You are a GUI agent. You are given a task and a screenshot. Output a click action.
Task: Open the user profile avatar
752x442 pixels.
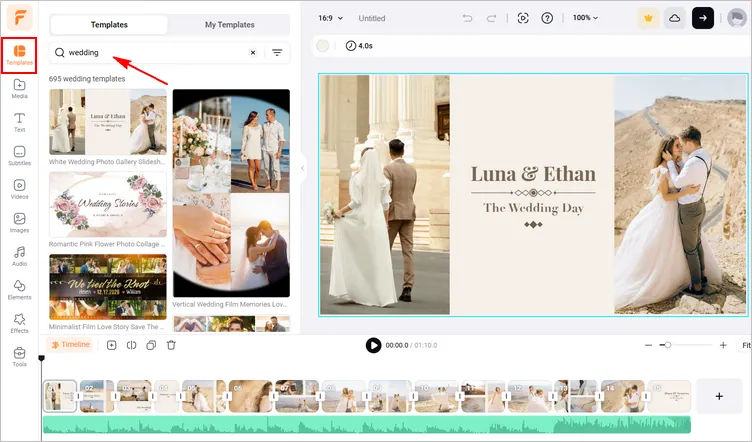coord(737,18)
